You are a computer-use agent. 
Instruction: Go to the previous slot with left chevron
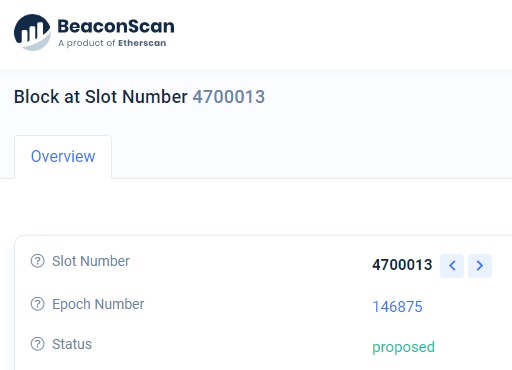pyautogui.click(x=452, y=266)
